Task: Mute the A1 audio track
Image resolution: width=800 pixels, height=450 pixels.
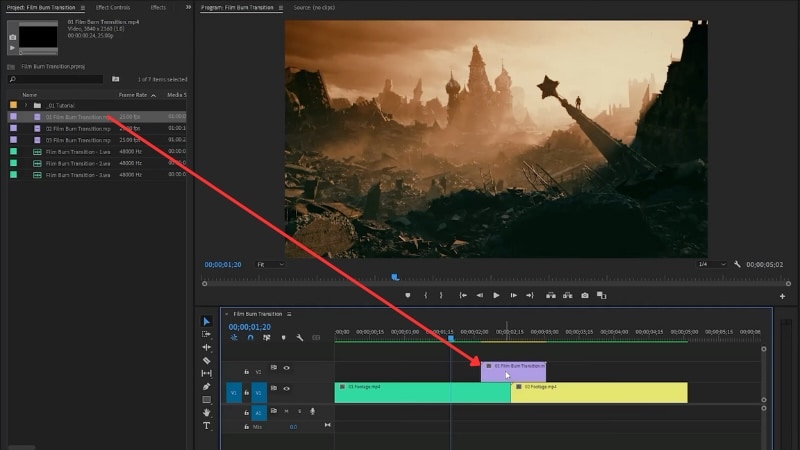Action: [x=287, y=411]
